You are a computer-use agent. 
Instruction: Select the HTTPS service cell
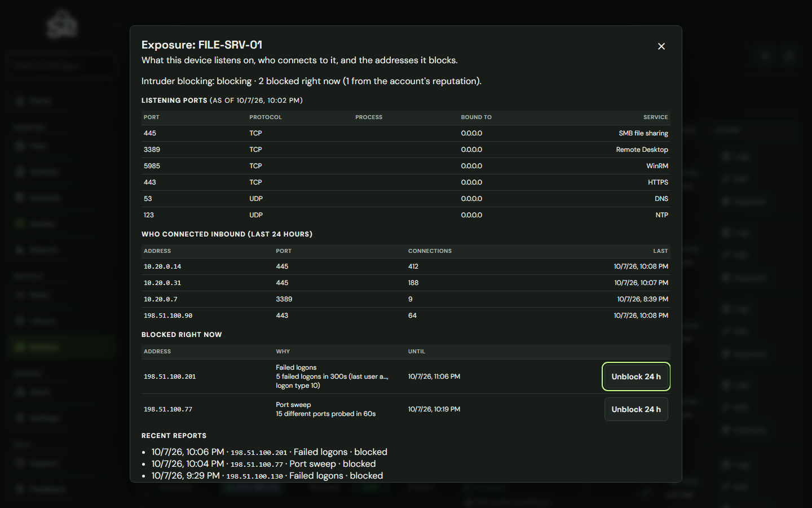pyautogui.click(x=658, y=182)
